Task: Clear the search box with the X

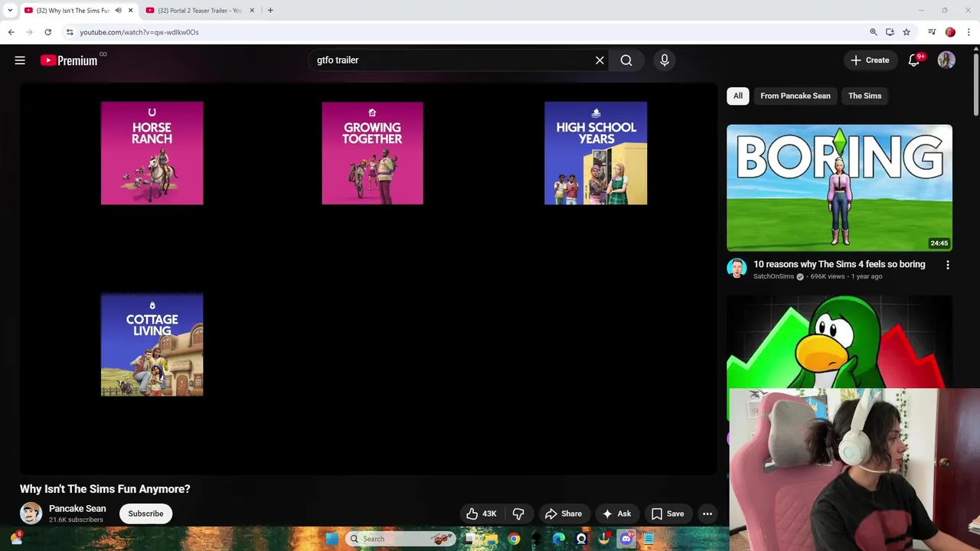Action: (599, 60)
